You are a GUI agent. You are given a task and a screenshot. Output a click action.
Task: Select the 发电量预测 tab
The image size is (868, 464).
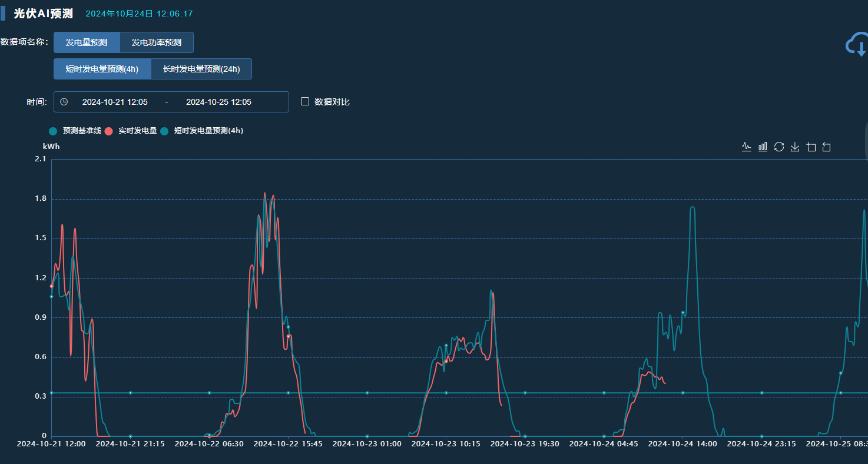[87, 42]
